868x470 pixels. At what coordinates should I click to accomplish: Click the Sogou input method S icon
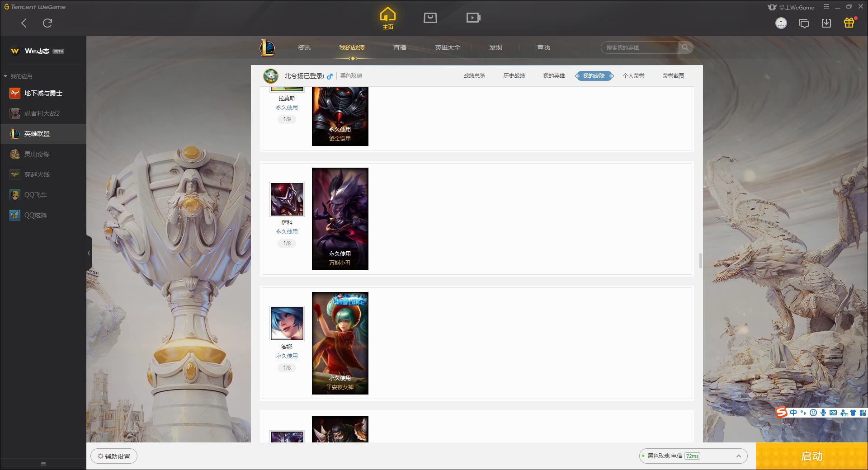[x=781, y=413]
